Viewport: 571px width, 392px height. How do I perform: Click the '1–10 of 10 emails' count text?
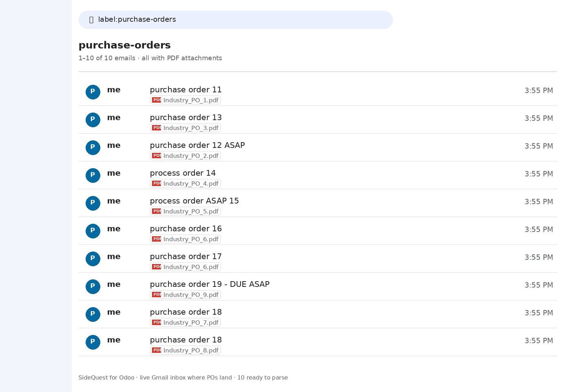[x=107, y=58]
